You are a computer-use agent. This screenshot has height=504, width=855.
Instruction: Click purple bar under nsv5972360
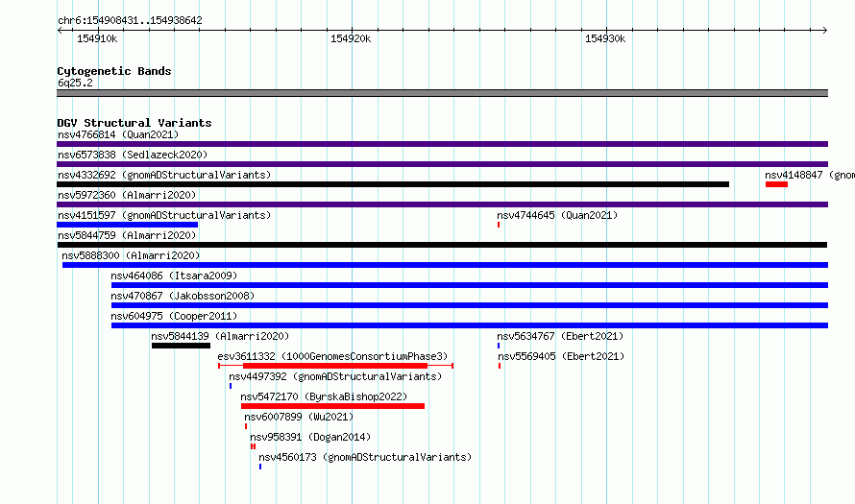click(x=442, y=204)
